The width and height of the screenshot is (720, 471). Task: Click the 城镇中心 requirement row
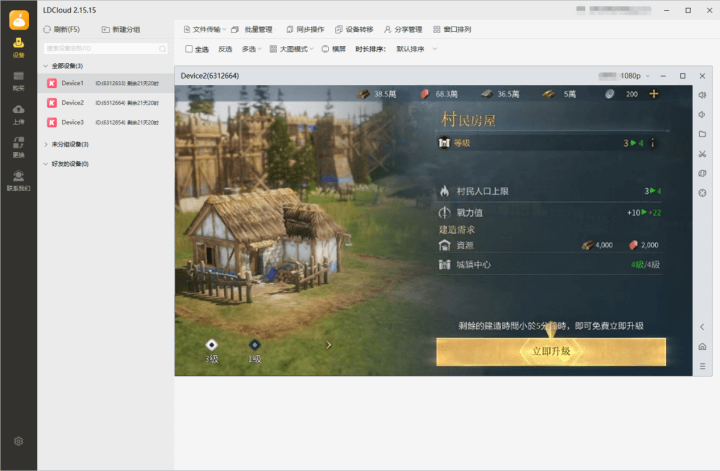549,265
